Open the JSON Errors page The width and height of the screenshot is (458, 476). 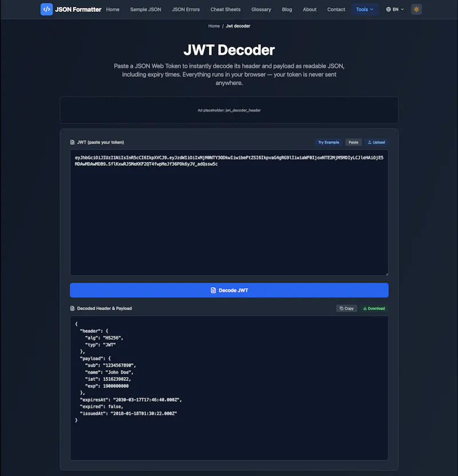[186, 9]
